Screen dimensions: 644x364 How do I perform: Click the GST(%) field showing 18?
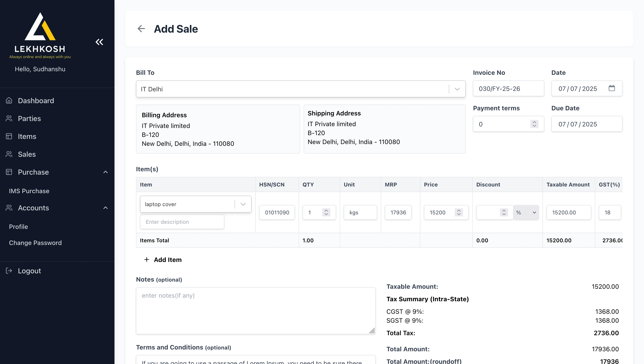point(610,213)
